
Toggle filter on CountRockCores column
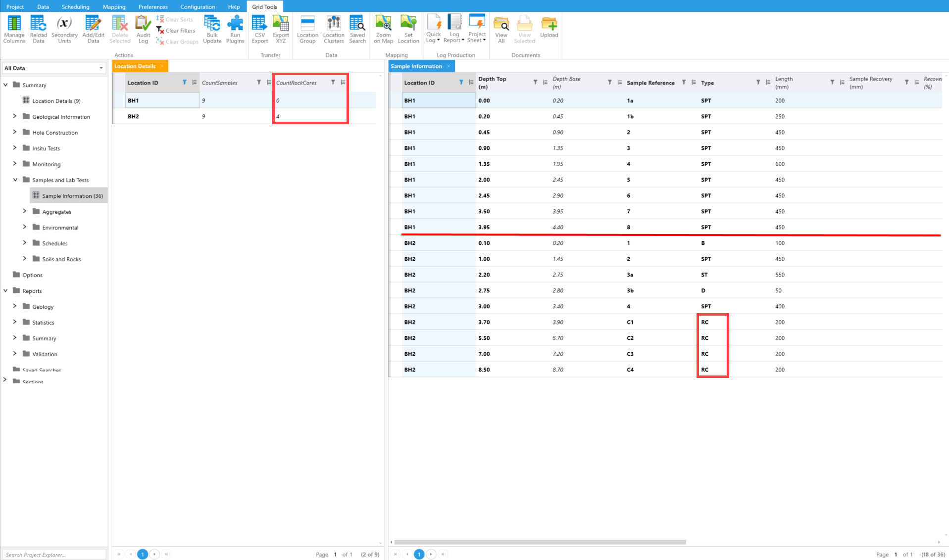[x=333, y=83]
